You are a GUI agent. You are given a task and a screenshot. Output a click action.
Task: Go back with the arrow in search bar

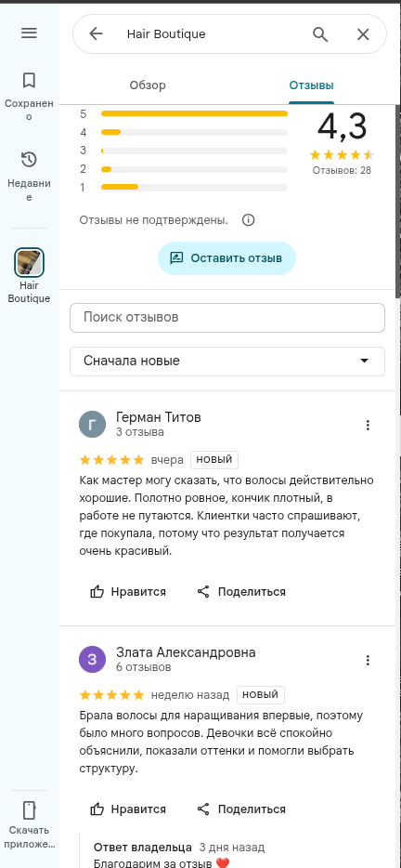97,34
